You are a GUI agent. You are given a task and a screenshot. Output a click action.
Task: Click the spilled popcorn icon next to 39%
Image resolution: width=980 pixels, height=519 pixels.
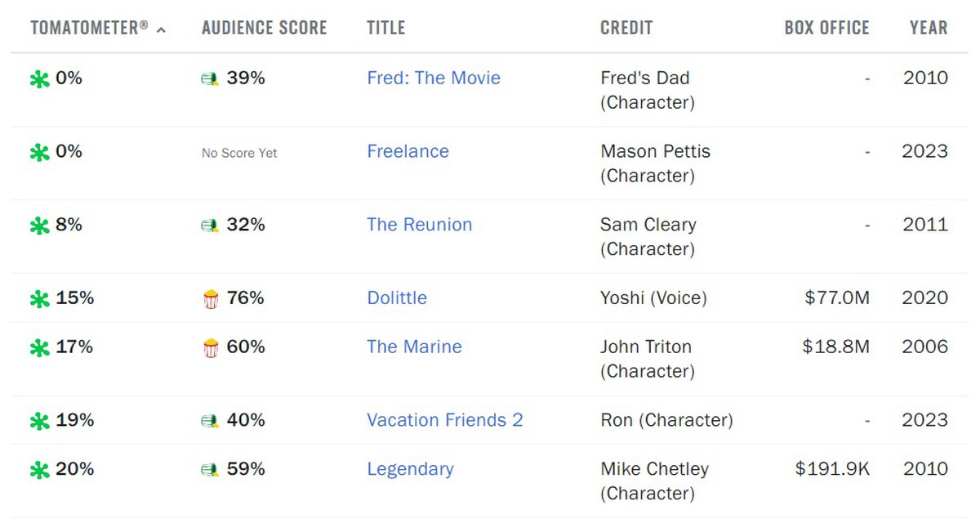[210, 79]
